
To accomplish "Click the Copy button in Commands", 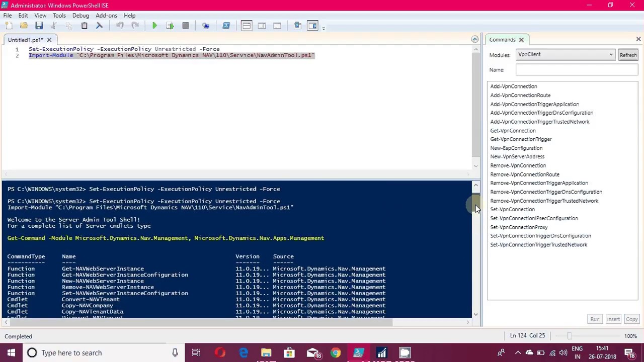I will point(631,319).
